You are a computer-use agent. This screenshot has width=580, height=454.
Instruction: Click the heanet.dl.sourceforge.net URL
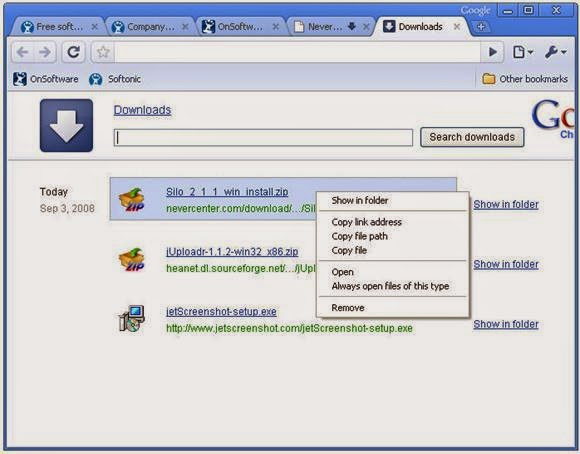[x=241, y=268]
